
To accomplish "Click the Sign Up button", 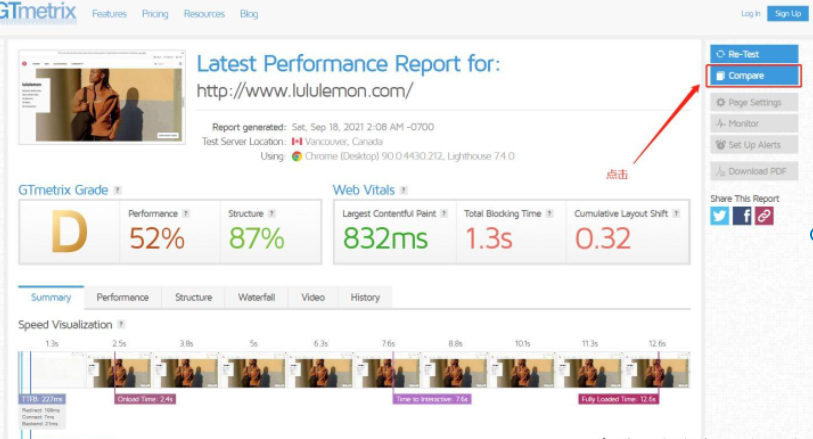I will point(788,13).
